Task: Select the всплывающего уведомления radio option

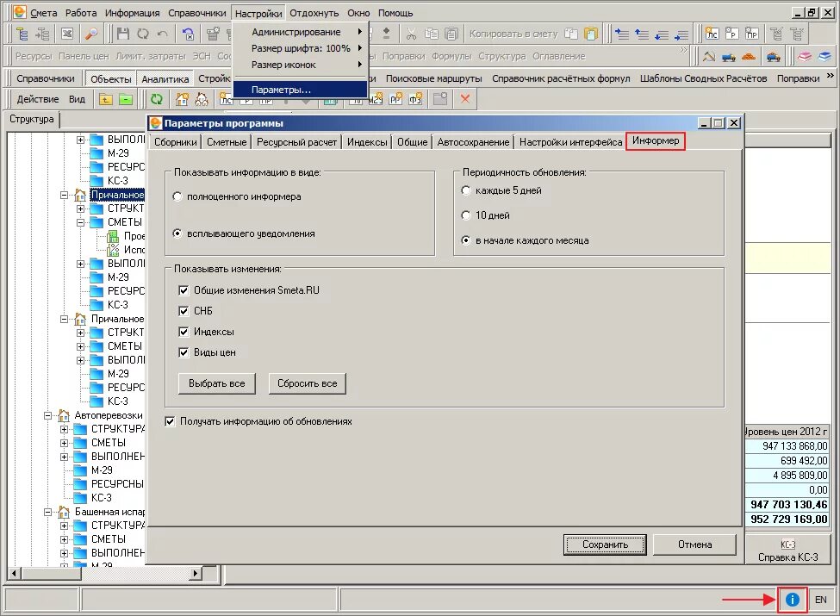Action: (x=177, y=233)
